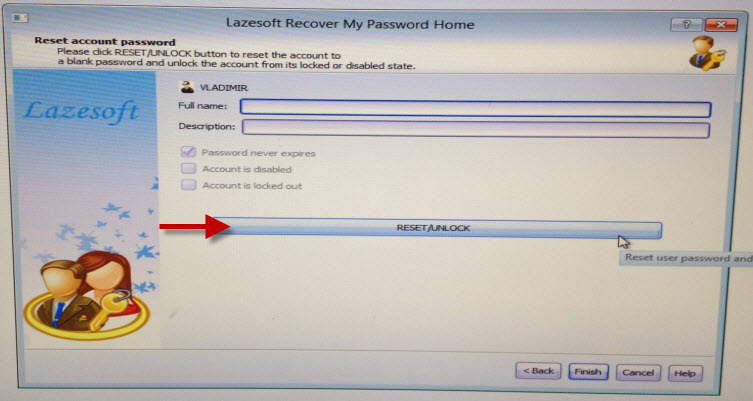Open Help from the bottom button row

tap(685, 373)
